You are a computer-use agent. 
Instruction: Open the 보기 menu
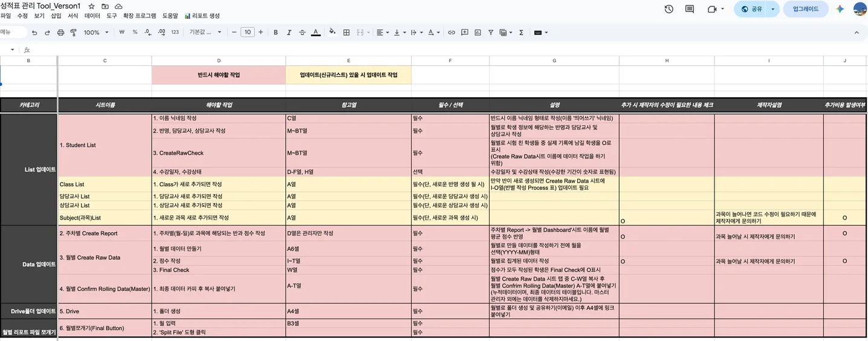click(39, 16)
